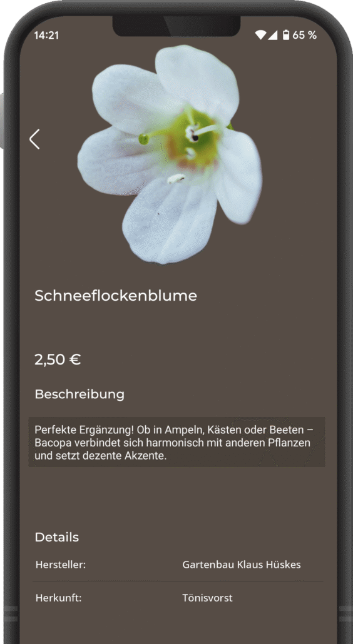Click the Bacopa description text box
This screenshot has height=644, width=353.
pyautogui.click(x=176, y=442)
